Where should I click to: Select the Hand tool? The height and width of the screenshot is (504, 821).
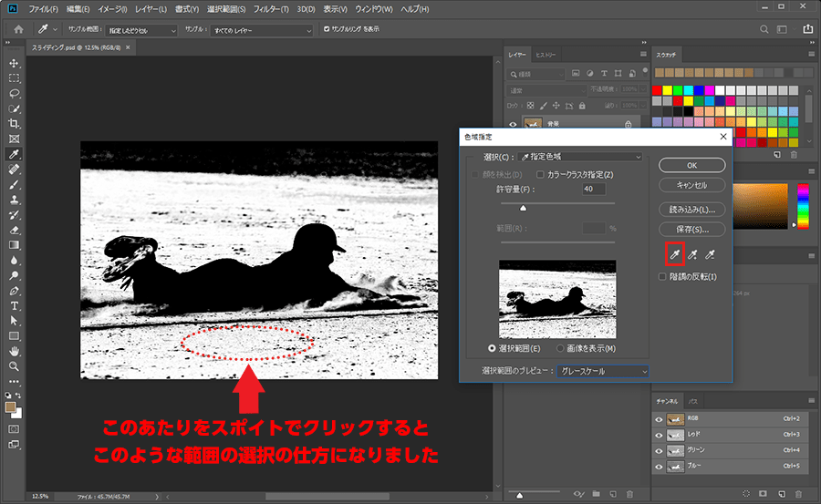(x=14, y=351)
